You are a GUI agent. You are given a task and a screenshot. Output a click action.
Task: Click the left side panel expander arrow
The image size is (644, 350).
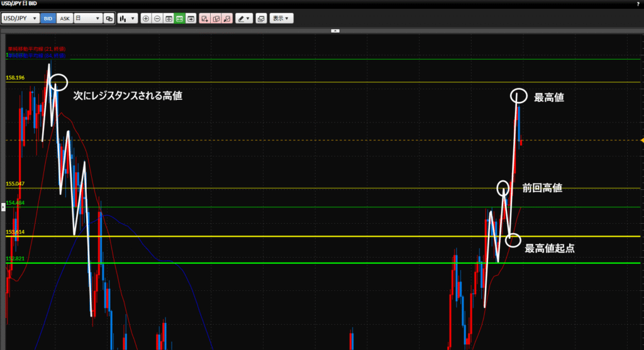tap(3, 215)
